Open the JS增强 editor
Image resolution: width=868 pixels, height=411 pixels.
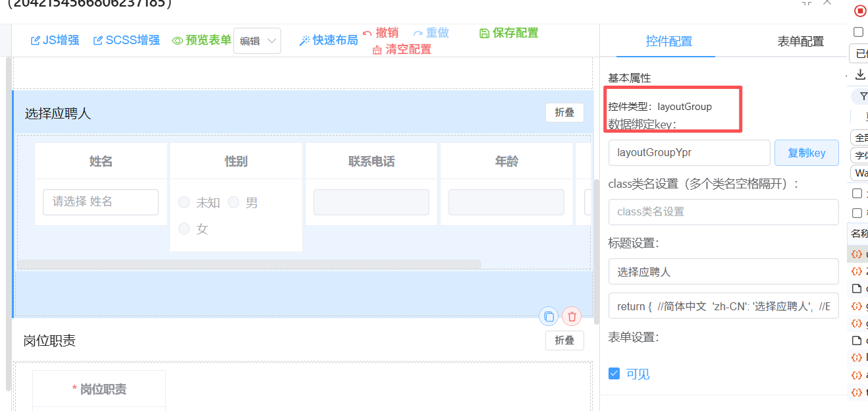pyautogui.click(x=55, y=40)
